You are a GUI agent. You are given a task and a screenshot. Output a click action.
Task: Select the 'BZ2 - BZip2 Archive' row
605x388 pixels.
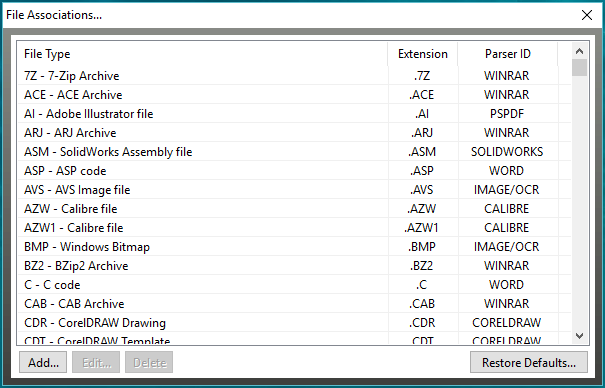pyautogui.click(x=294, y=266)
